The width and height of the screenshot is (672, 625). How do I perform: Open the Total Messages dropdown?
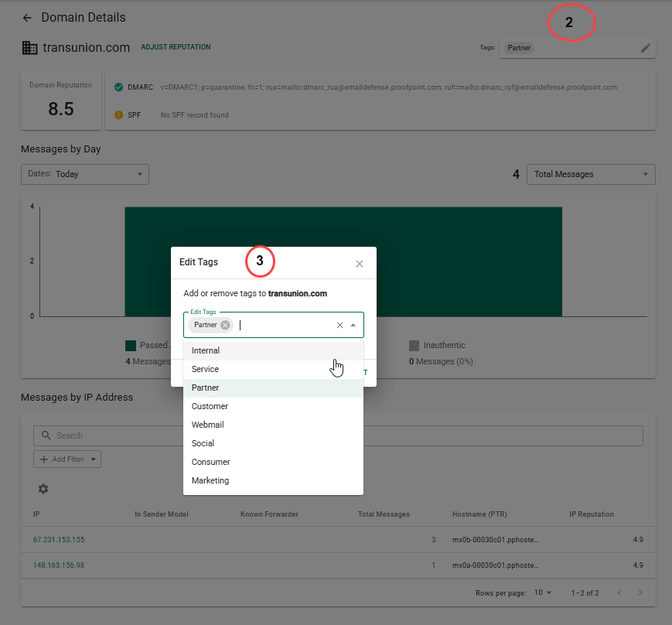[x=590, y=174]
